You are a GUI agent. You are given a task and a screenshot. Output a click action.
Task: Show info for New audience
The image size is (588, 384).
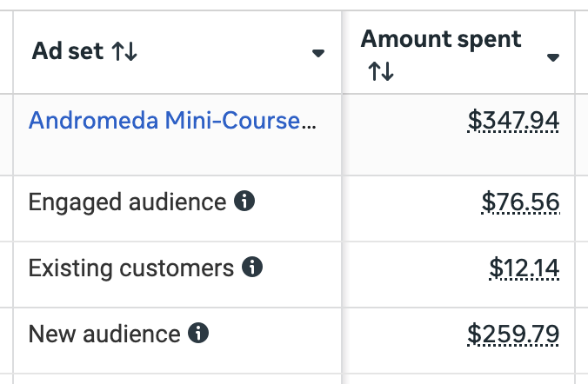(x=199, y=333)
